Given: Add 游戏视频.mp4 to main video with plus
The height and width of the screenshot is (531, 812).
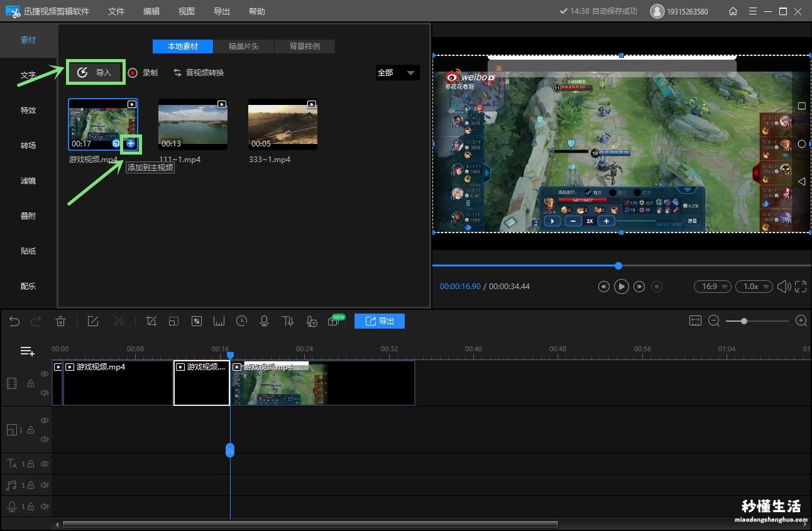Looking at the screenshot, I should click(x=131, y=144).
